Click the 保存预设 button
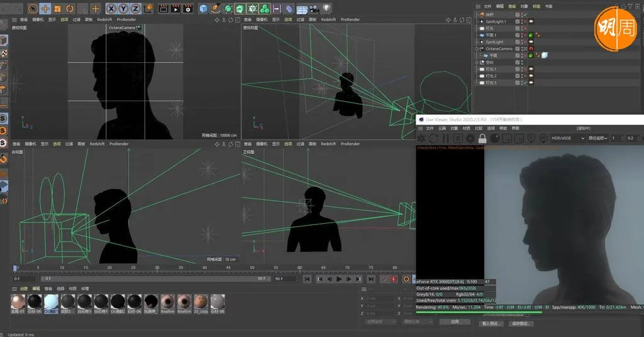The width and height of the screenshot is (644, 337). pos(519,324)
